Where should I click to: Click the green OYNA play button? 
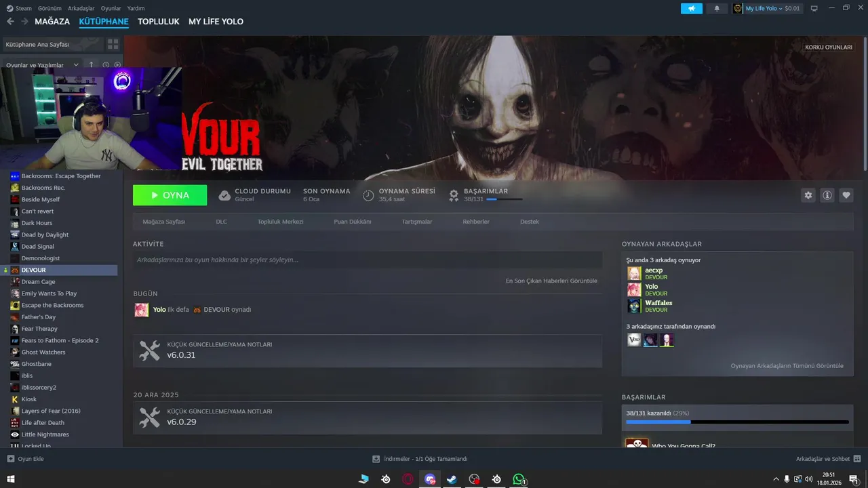(x=170, y=195)
